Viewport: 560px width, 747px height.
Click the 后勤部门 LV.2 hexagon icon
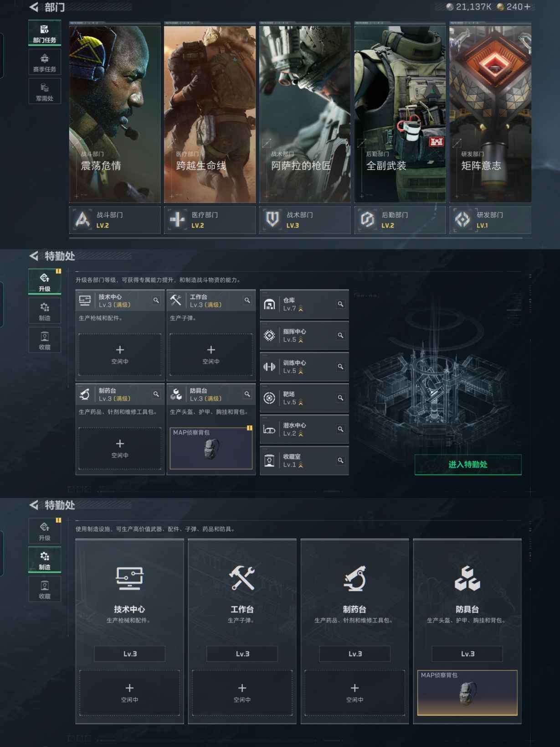click(367, 220)
